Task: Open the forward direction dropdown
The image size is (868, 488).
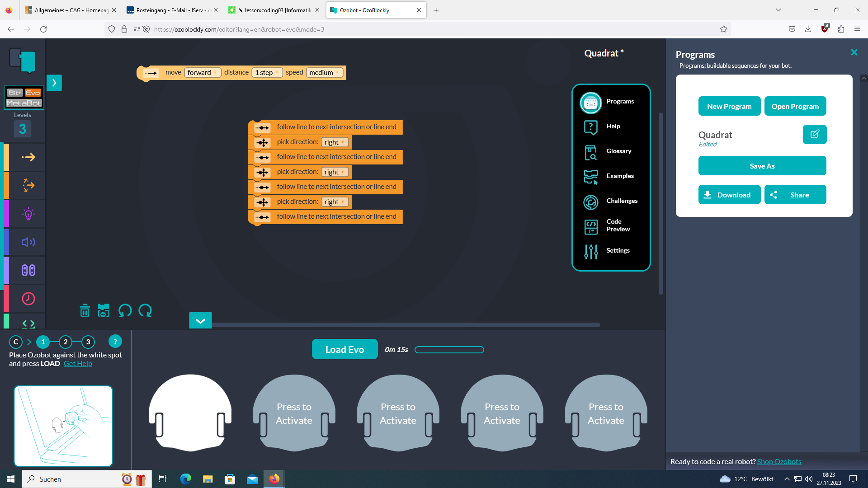Action: click(202, 73)
